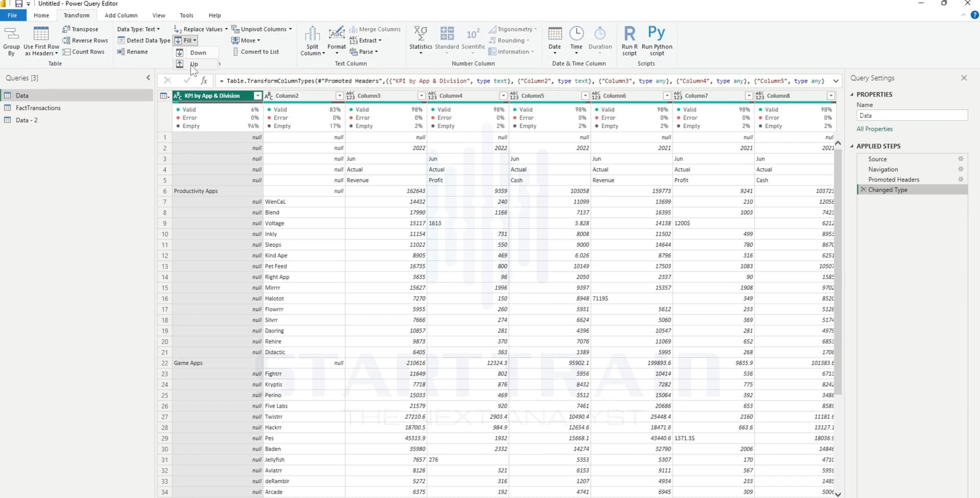The image size is (980, 498).
Task: Expand the formula bar
Action: (836, 81)
